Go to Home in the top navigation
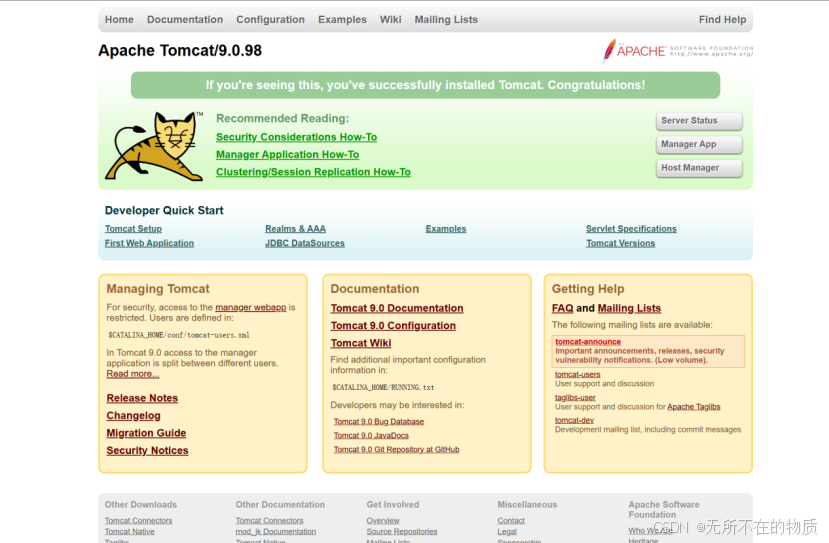This screenshot has width=829, height=543. 119,20
